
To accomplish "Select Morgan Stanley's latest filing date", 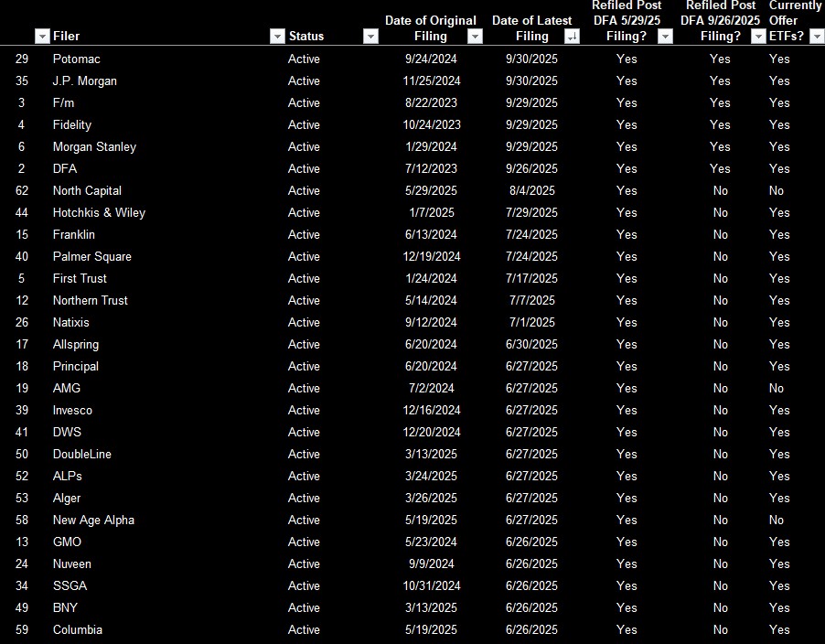I will click(531, 146).
